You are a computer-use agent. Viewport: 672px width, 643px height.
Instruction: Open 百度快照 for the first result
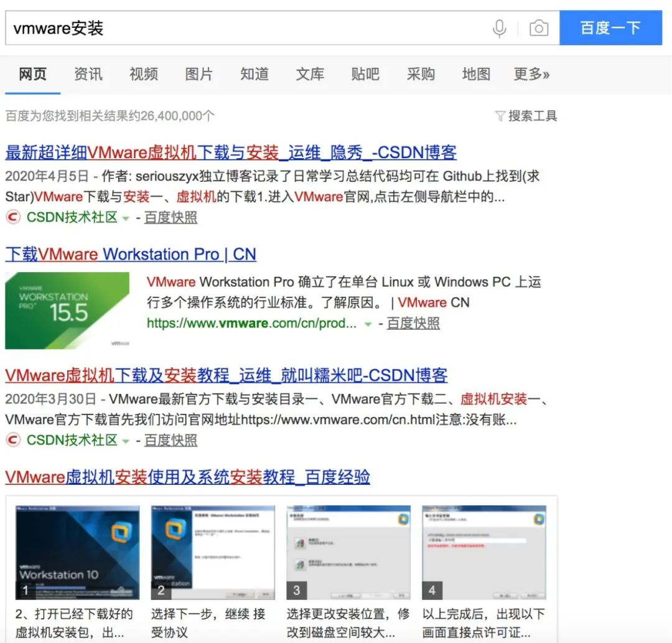click(x=170, y=217)
